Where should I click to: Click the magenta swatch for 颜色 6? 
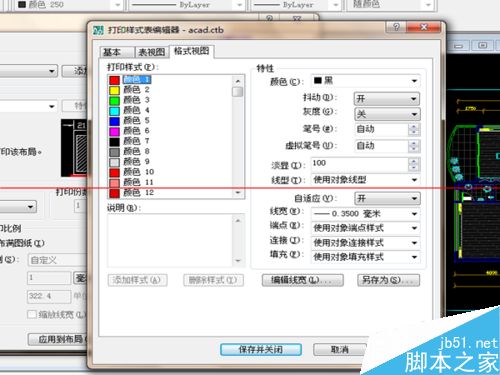pyautogui.click(x=114, y=132)
